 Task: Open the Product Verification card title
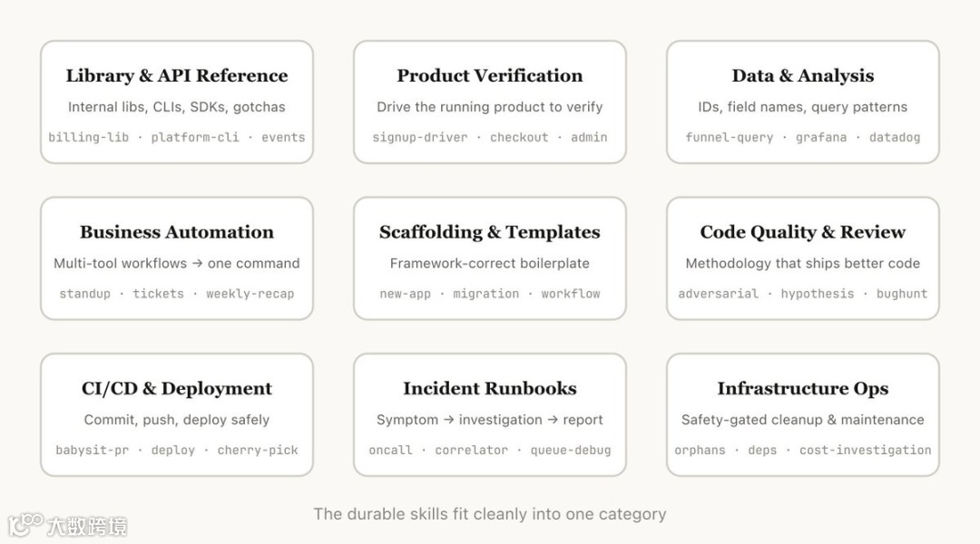click(490, 75)
